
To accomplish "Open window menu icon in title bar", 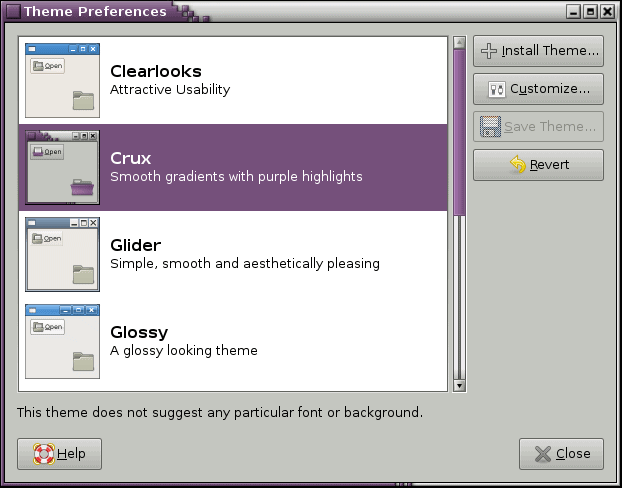I will point(12,11).
